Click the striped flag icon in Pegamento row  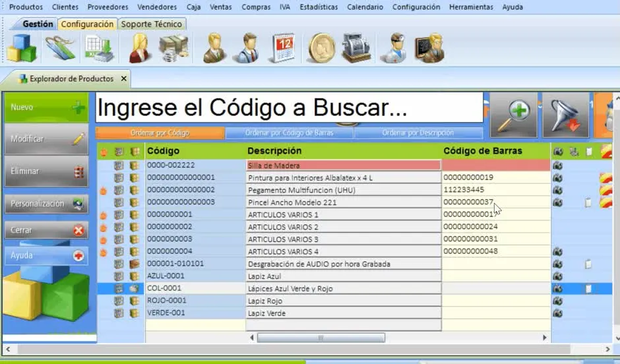tap(605, 190)
